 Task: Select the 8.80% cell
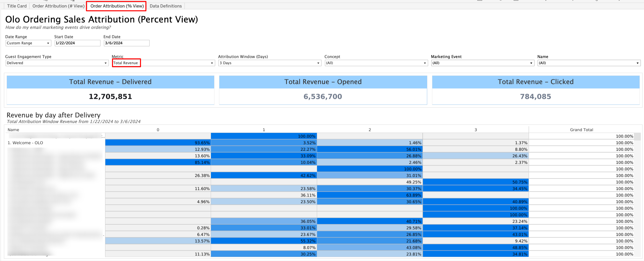[476, 149]
